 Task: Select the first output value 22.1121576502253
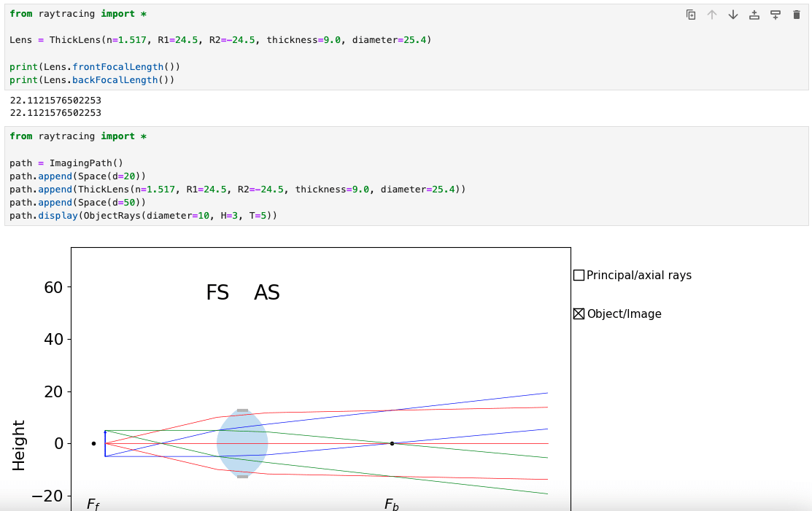coord(55,101)
